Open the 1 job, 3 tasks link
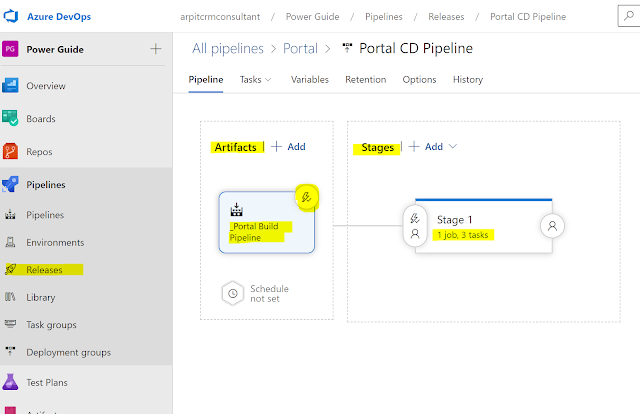 (468, 234)
